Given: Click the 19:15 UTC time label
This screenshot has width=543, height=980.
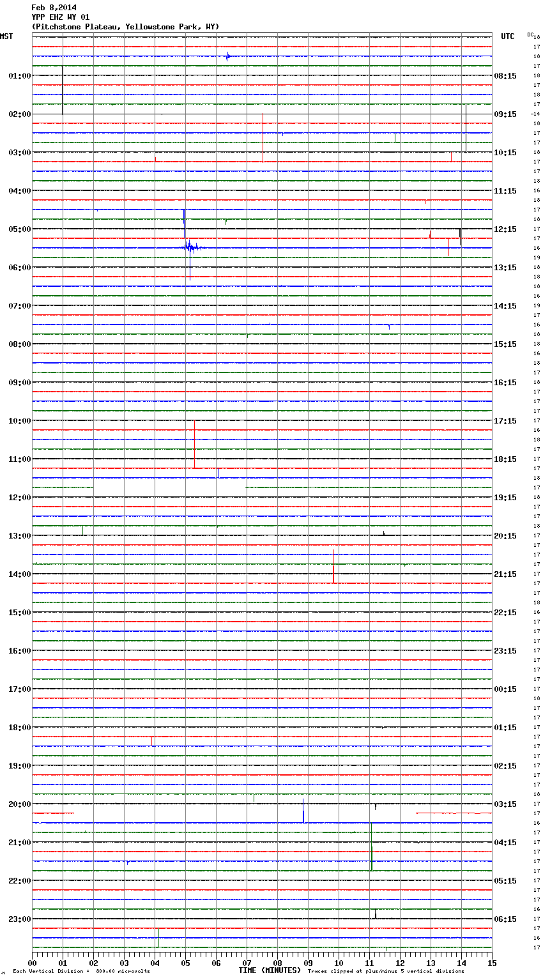Looking at the screenshot, I should point(505,498).
